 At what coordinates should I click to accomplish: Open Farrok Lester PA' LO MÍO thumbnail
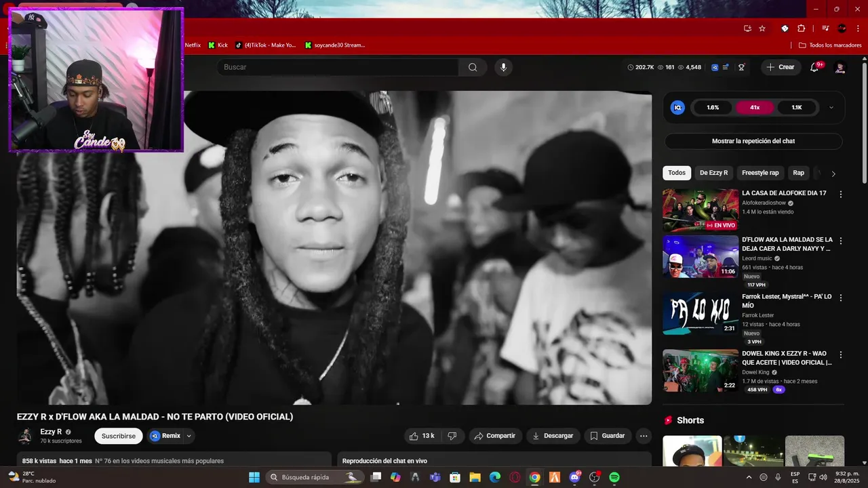click(701, 314)
